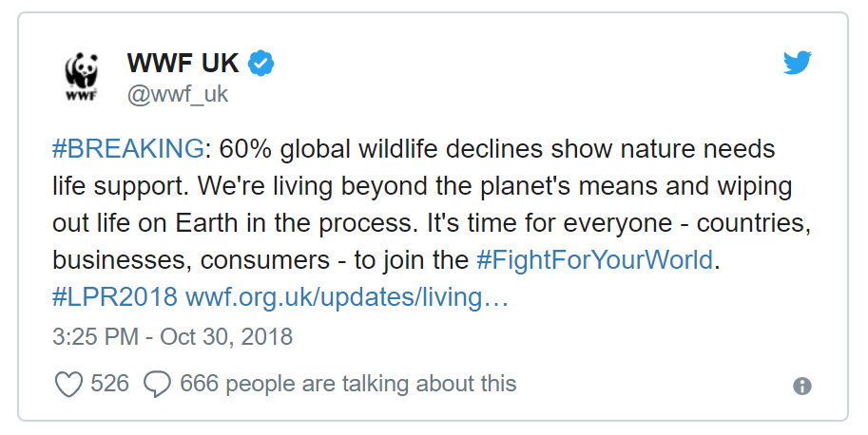The height and width of the screenshot is (435, 868).
Task: Click the tweet text about wildlife declines
Action: 432,223
